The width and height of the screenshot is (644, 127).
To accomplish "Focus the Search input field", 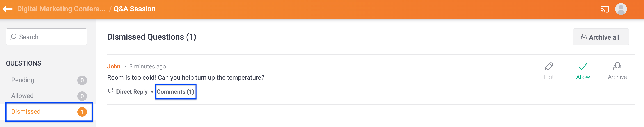I will (x=46, y=37).
